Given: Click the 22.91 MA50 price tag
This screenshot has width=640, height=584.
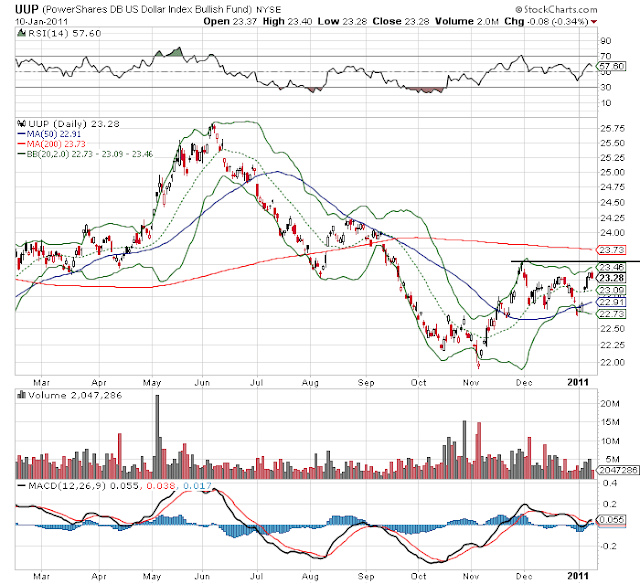Looking at the screenshot, I should (612, 302).
